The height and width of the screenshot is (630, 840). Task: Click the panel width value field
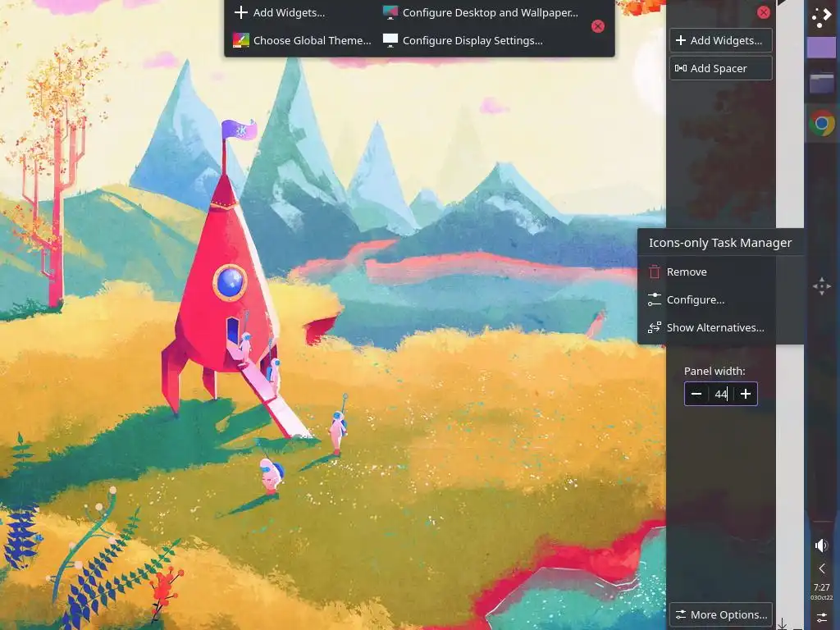[x=721, y=394]
